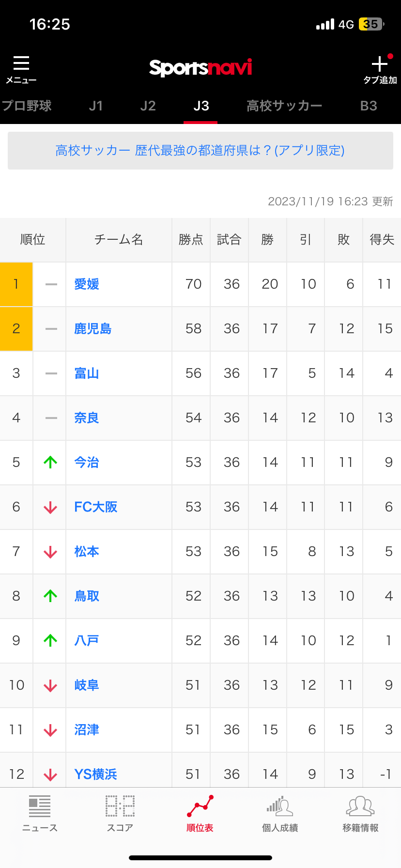Tap the plus icon to add a tab
Viewport: 401px width, 868px height.
coord(380,64)
